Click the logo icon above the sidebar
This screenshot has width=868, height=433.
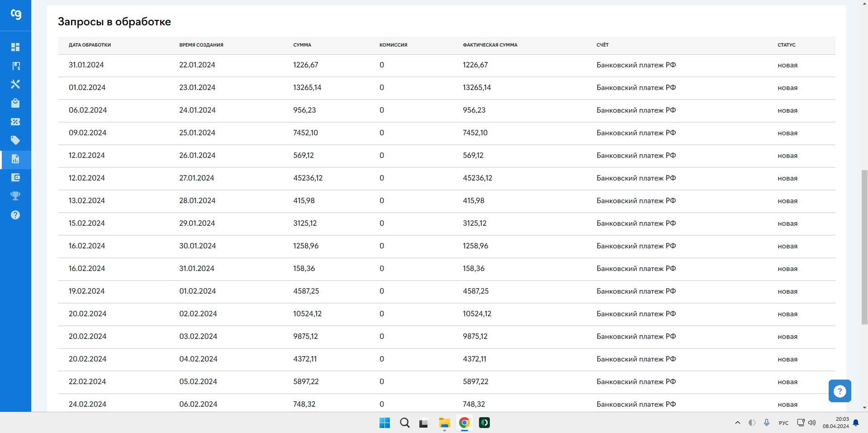pos(16,15)
